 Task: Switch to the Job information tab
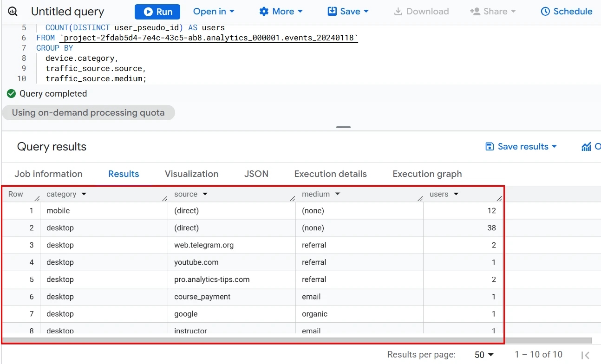[48, 174]
